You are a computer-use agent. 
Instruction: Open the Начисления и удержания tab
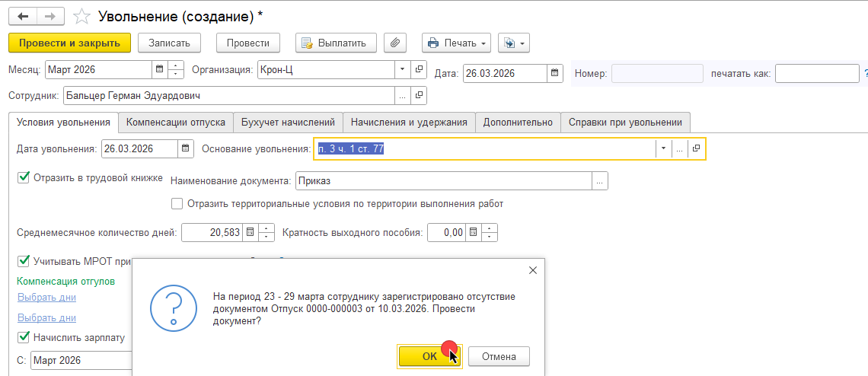click(409, 122)
